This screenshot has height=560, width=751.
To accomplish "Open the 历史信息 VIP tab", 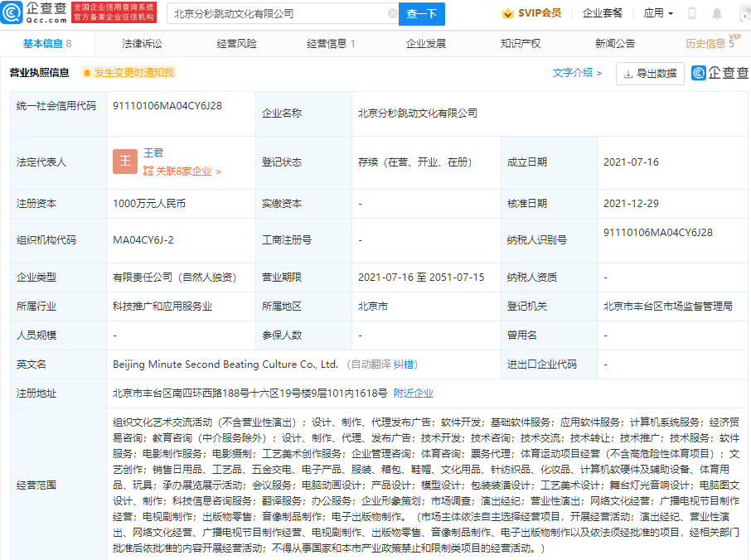I will (x=713, y=42).
